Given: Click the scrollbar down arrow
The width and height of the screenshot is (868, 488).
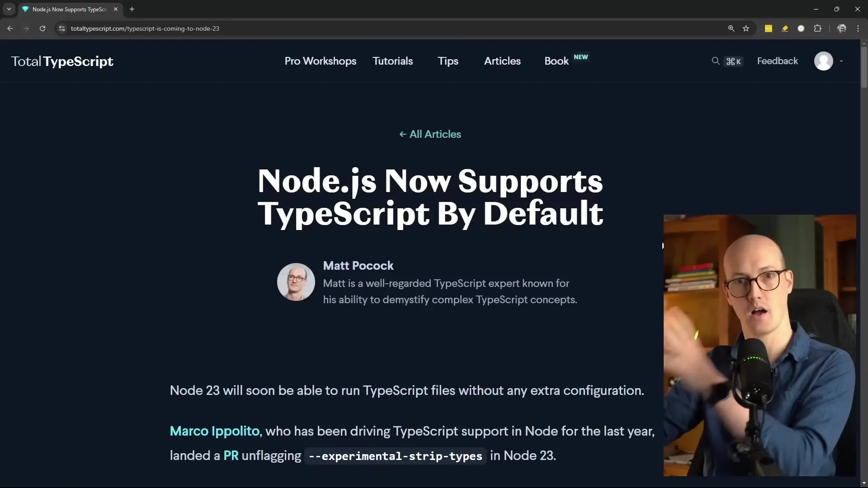Looking at the screenshot, I should point(864,483).
